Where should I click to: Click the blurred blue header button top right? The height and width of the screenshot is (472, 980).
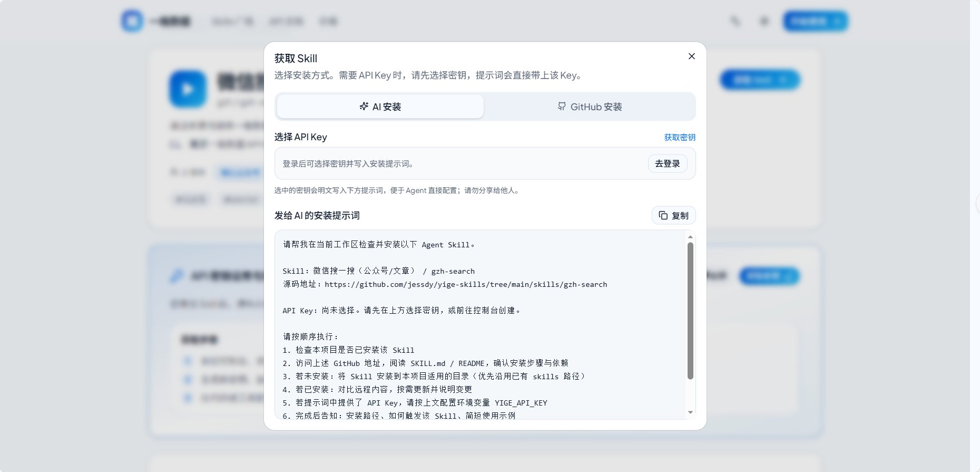click(816, 21)
